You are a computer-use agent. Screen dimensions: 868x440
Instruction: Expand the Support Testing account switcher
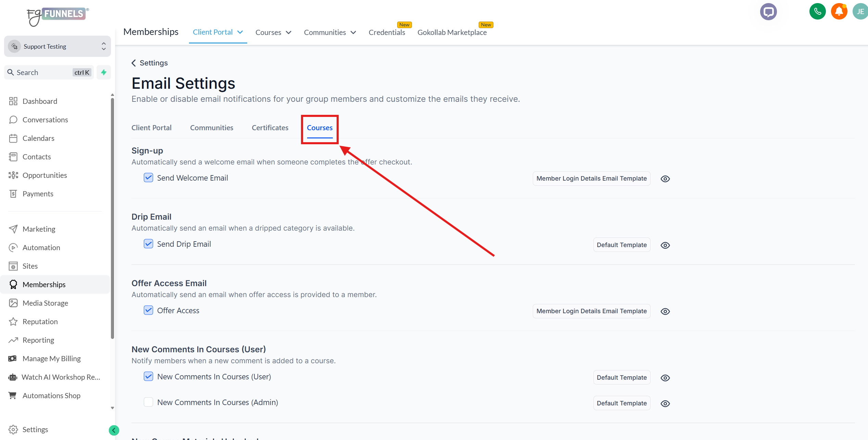58,46
